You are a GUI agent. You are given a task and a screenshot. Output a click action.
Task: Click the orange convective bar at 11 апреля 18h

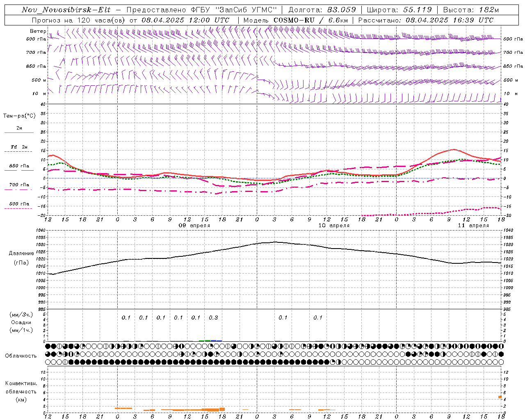[500, 397]
